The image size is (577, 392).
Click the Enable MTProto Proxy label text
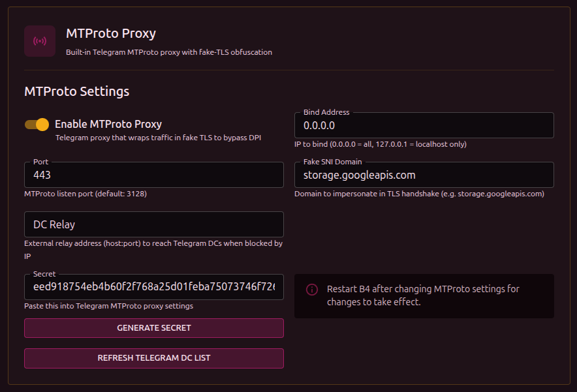[x=108, y=124]
